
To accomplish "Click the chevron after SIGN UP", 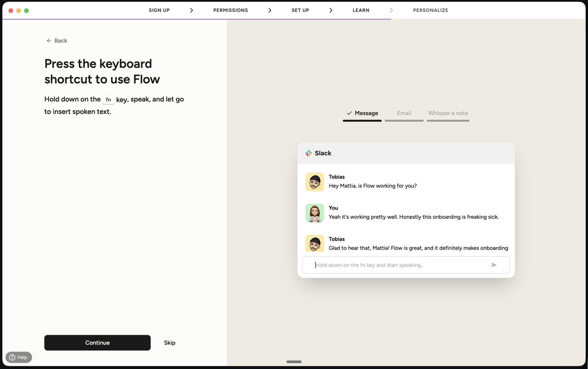I will click(x=192, y=10).
